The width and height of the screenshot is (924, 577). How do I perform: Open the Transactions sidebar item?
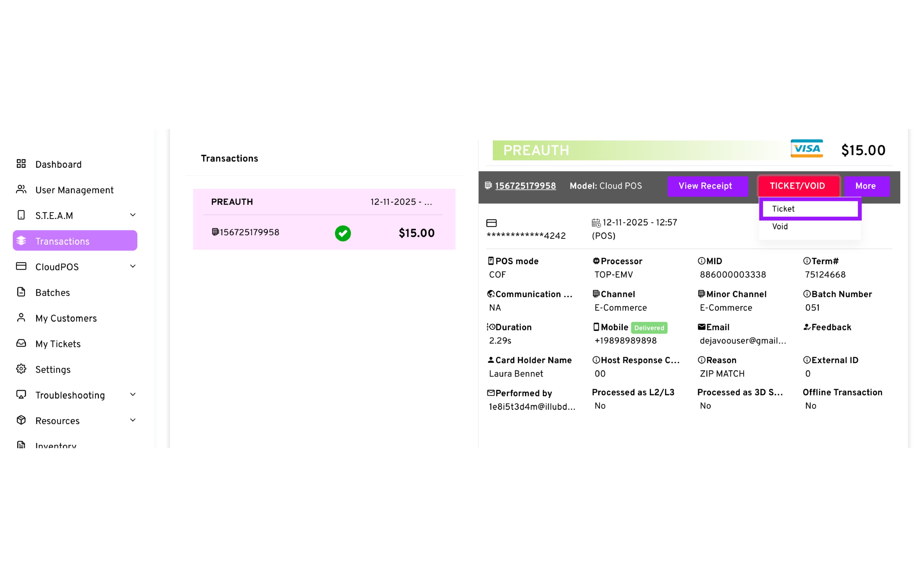click(75, 241)
